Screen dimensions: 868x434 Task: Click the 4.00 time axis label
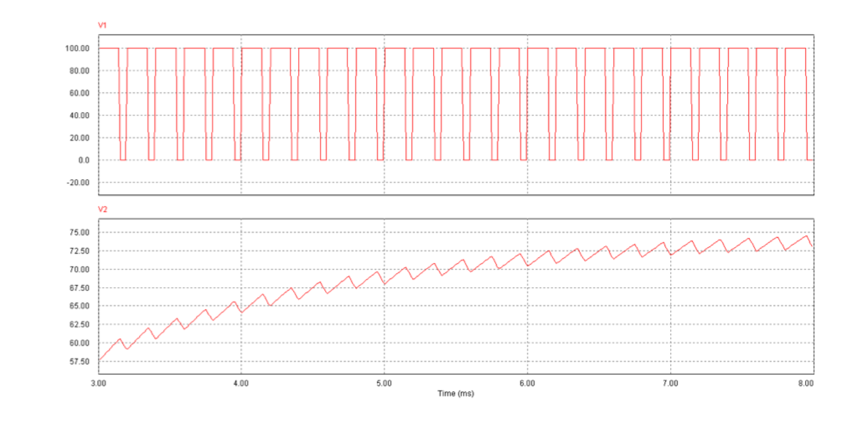point(241,383)
